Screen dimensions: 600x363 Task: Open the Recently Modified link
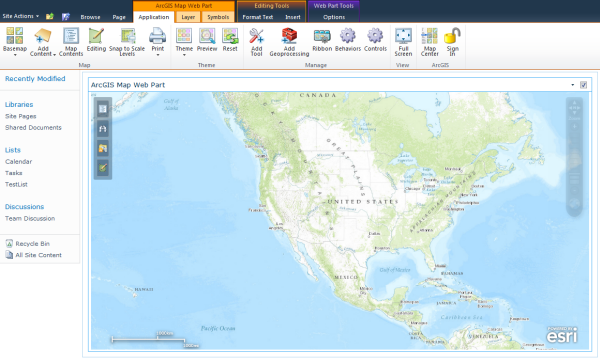coord(35,79)
